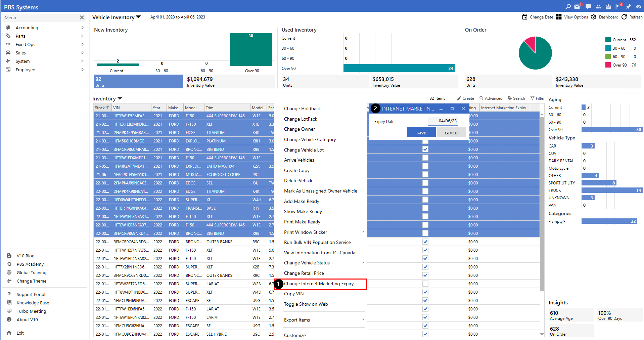
Task: Open the chat speech bubble icon
Action: [588, 7]
